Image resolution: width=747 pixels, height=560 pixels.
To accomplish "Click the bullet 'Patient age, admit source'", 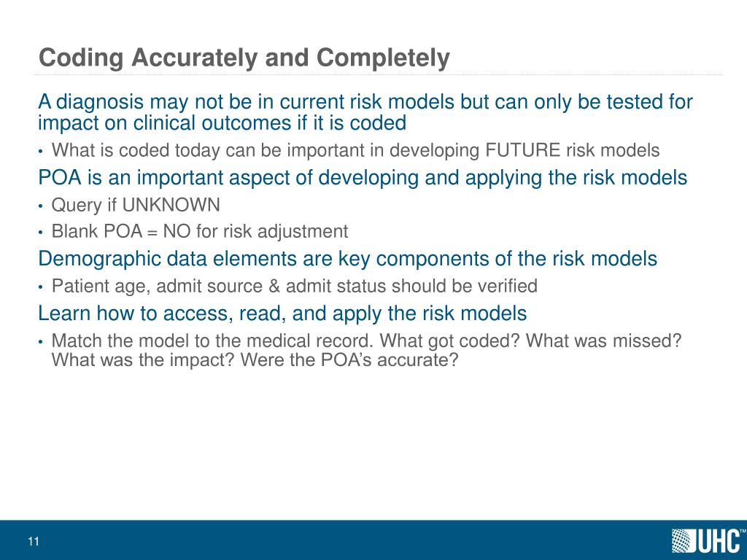I will [x=294, y=286].
